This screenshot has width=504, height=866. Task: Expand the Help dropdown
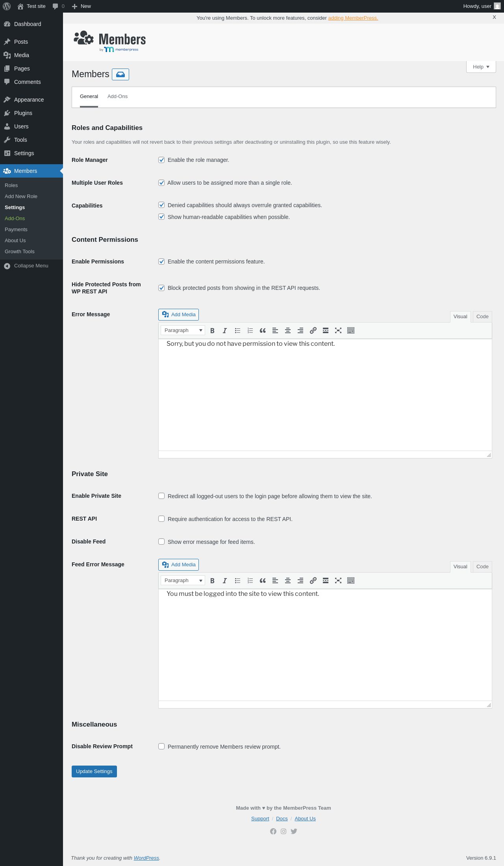click(x=481, y=67)
